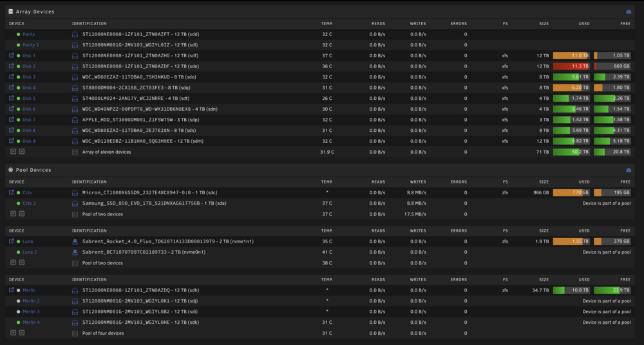
Task: Click the gauge icon in Array Devices header
Action: point(629,12)
